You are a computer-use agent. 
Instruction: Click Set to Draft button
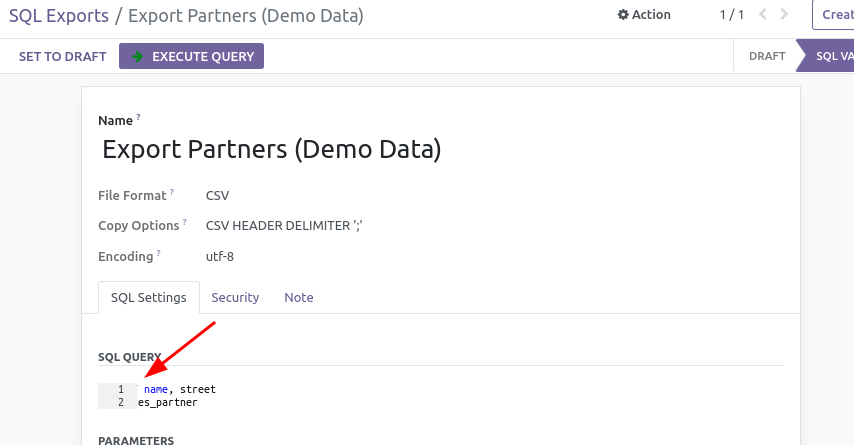[62, 57]
